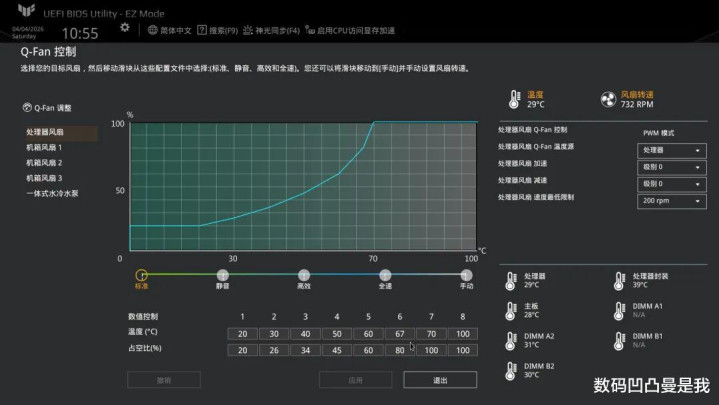Expand the 处理器风扇 加速 级别 0 dropdown
The height and width of the screenshot is (405, 719).
(672, 167)
